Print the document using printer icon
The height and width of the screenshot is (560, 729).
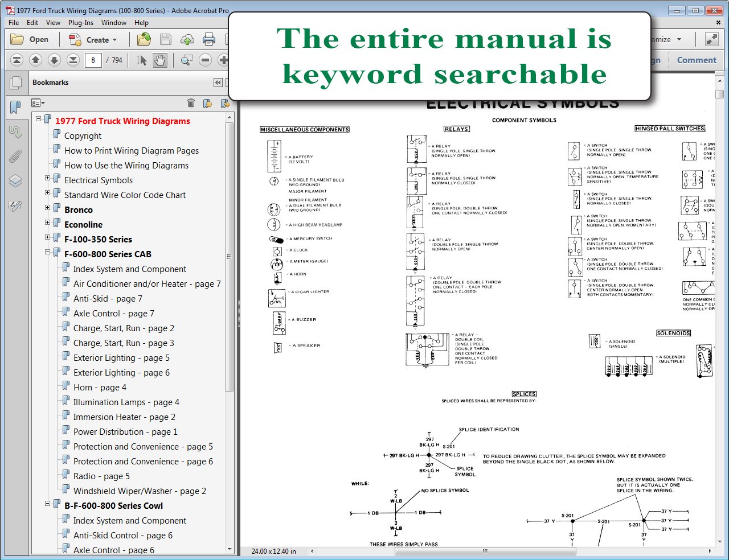click(x=209, y=40)
